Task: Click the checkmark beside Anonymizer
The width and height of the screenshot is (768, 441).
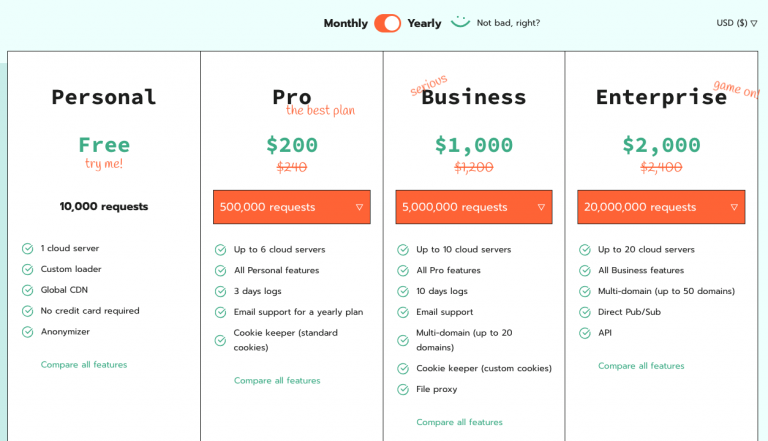Action: [28, 332]
